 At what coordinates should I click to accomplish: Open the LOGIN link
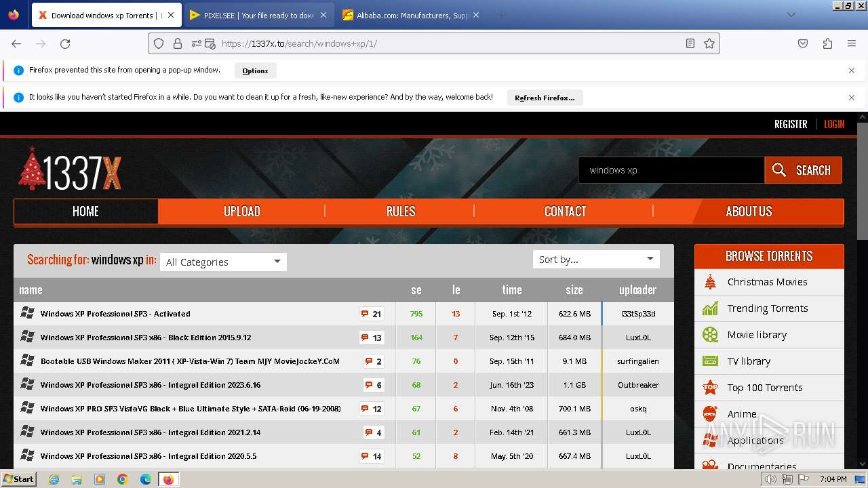coord(834,124)
